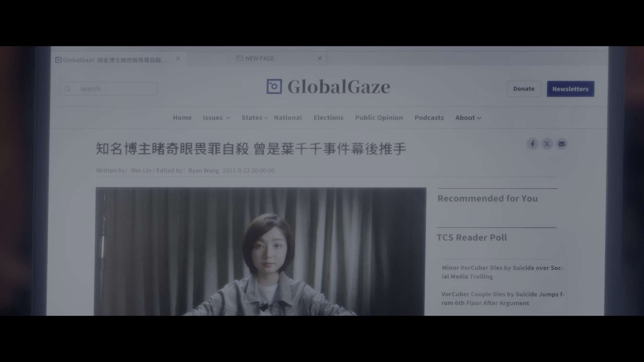The image size is (644, 362).
Task: Click the GlobalGaze camera logo icon
Action: (x=274, y=86)
